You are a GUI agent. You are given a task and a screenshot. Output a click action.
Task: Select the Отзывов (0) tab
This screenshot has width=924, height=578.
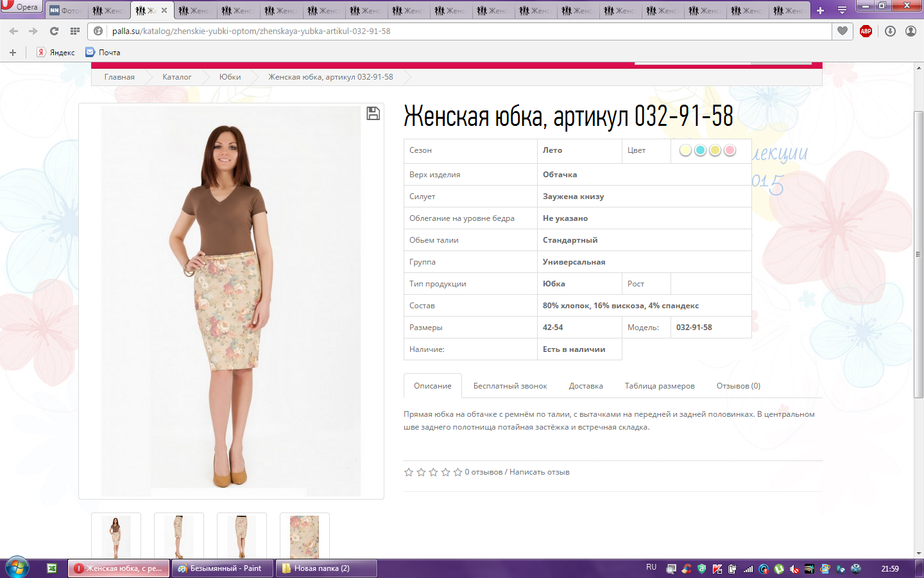(x=739, y=386)
